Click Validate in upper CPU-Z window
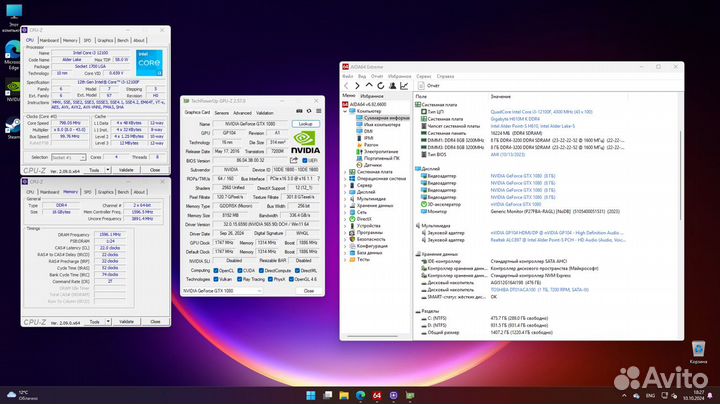720x404 pixels. click(x=126, y=170)
